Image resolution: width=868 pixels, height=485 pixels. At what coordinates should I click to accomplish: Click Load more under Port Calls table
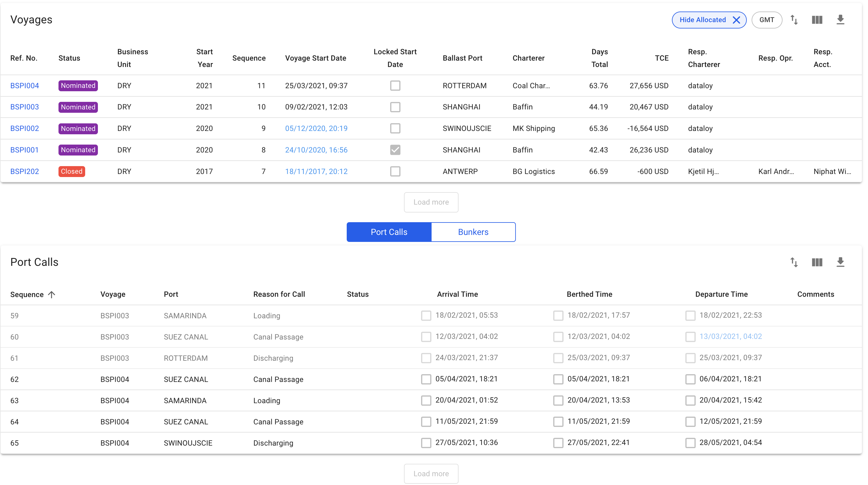pos(431,474)
